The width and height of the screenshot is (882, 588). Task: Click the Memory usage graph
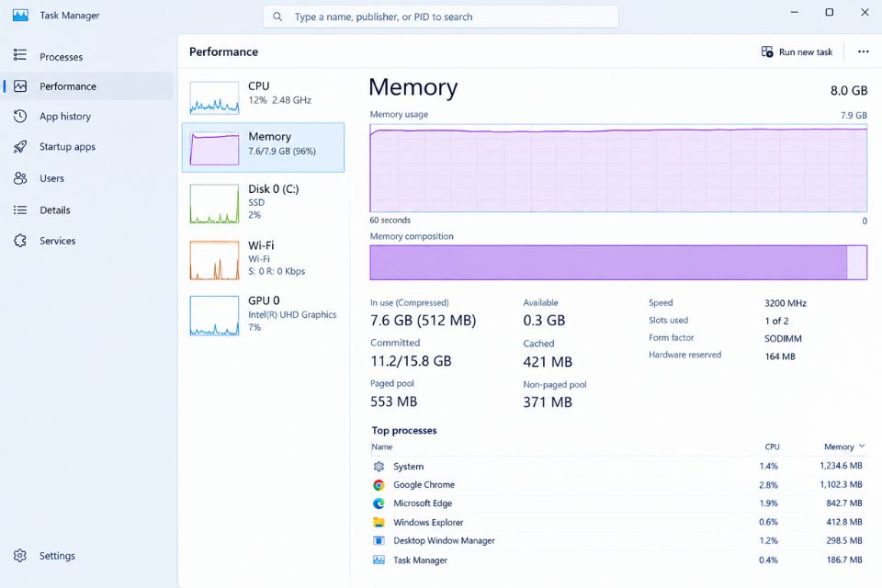(618, 168)
